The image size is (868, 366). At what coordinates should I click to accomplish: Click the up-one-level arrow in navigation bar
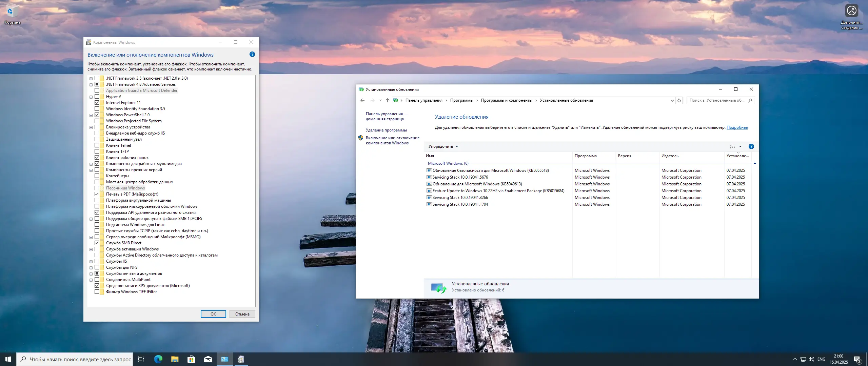(387, 100)
